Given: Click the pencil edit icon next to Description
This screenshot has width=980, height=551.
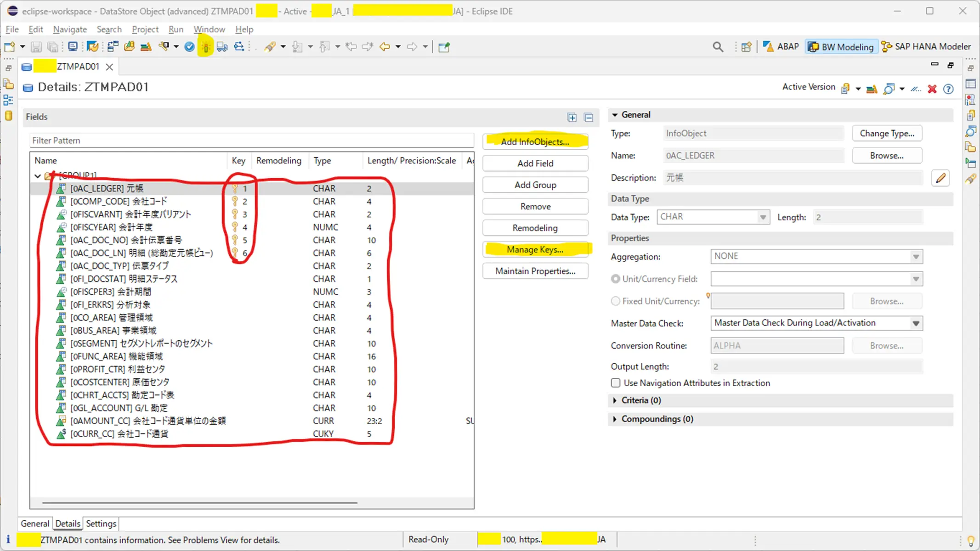Looking at the screenshot, I should (940, 178).
